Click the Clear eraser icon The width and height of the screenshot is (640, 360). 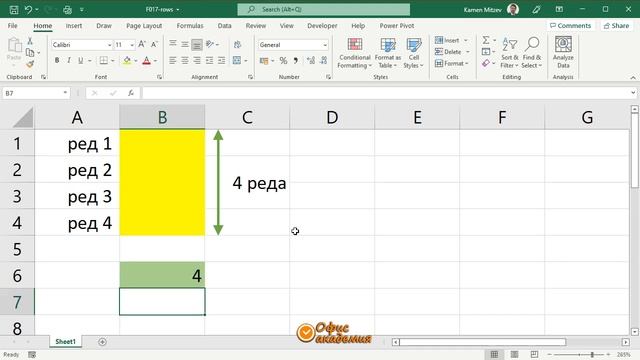pos(486,63)
